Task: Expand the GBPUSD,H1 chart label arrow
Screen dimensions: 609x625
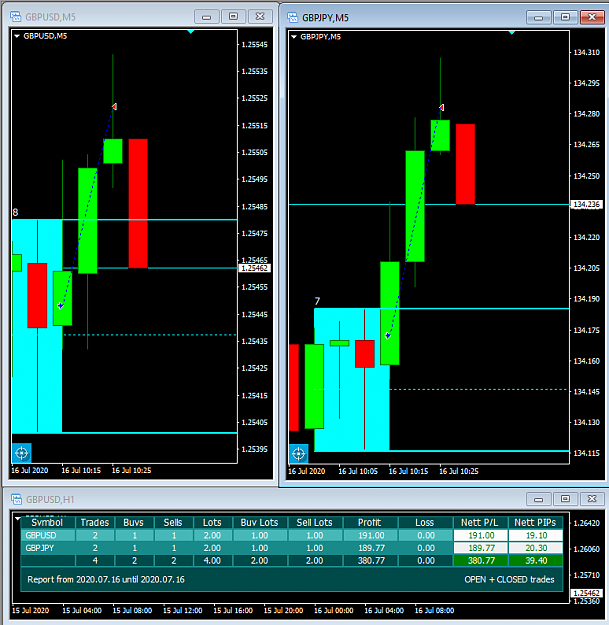Action: (17, 519)
